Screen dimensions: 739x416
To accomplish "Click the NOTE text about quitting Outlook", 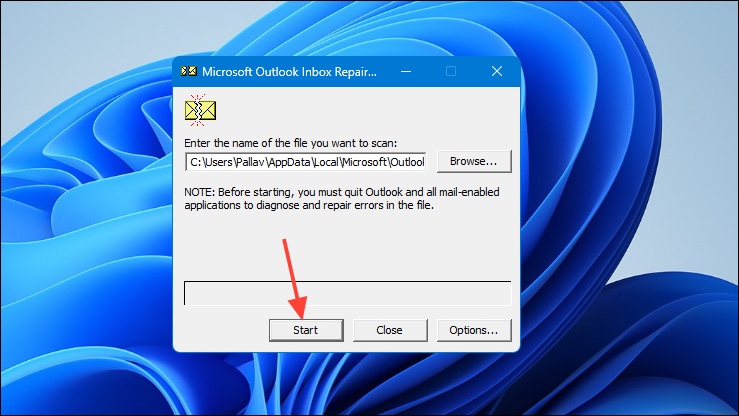I will pyautogui.click(x=342, y=199).
